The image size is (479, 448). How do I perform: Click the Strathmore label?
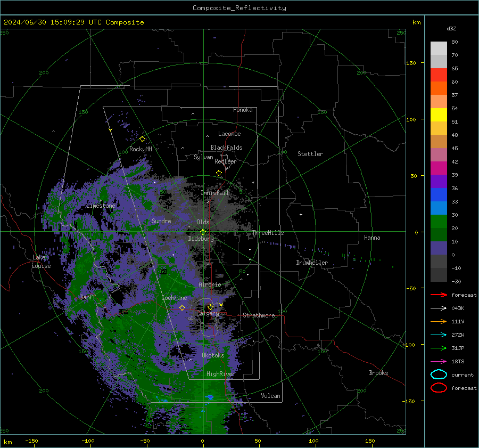(259, 315)
